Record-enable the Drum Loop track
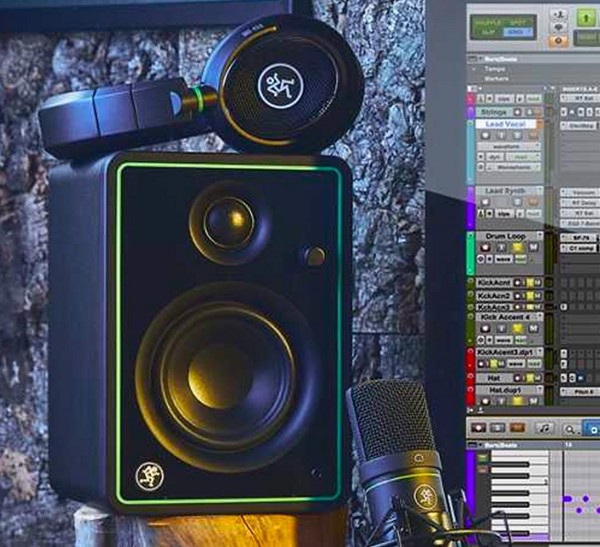Viewport: 600px width, 547px height. pos(487,247)
